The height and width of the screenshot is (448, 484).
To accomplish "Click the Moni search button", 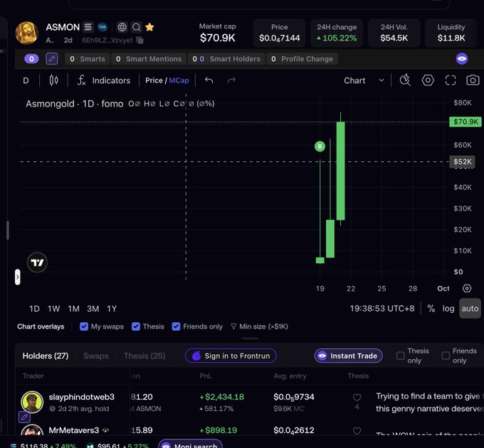I will [x=189, y=444].
